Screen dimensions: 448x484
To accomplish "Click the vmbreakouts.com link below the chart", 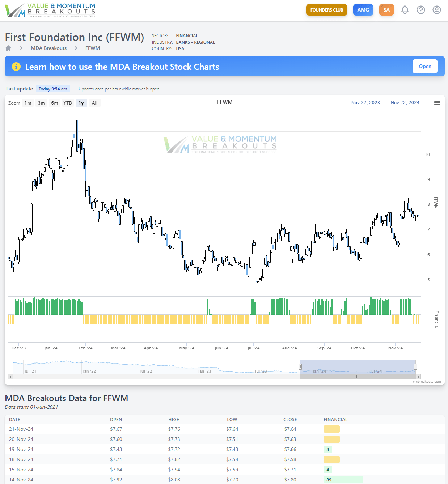I will [x=427, y=381].
